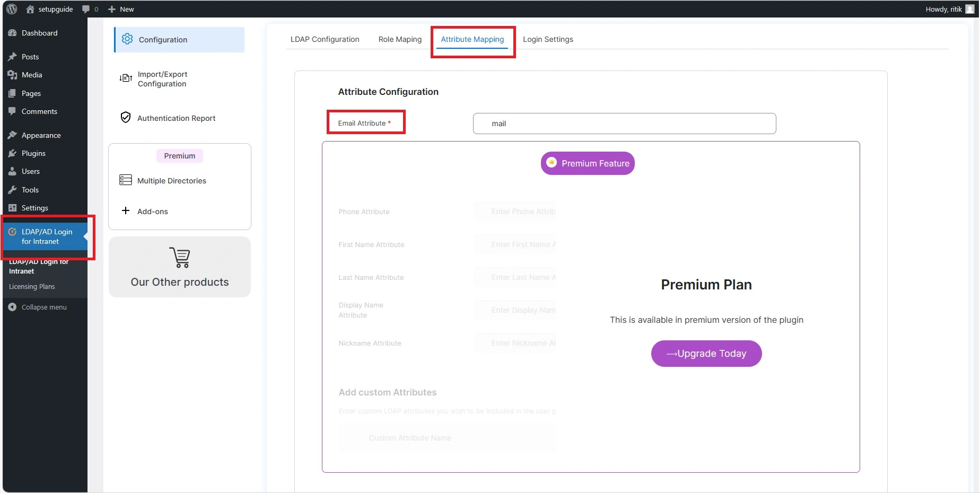Screen dimensions: 980x493
Task: Click the Display Name Attribute field
Action: [514, 310]
